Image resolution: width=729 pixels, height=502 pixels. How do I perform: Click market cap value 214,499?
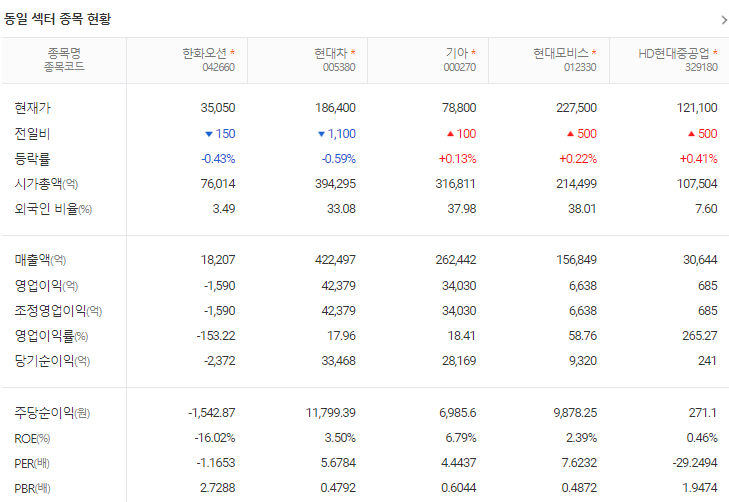[577, 184]
